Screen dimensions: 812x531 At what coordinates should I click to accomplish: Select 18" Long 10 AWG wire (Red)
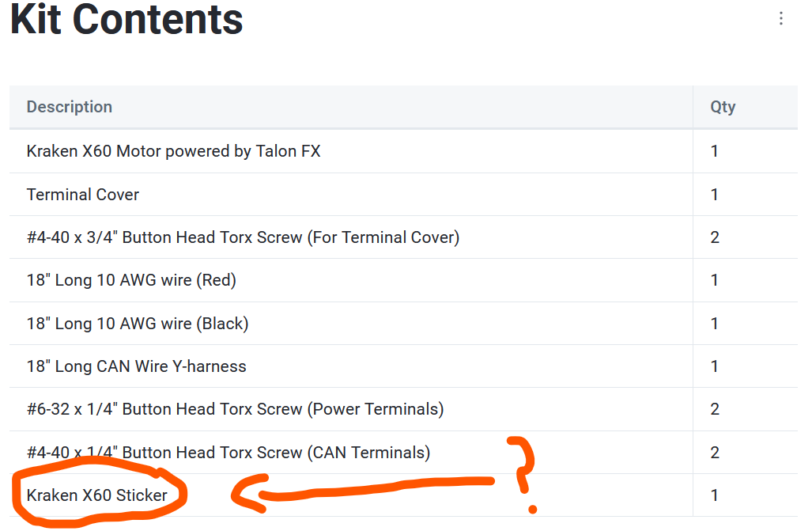[403, 281]
